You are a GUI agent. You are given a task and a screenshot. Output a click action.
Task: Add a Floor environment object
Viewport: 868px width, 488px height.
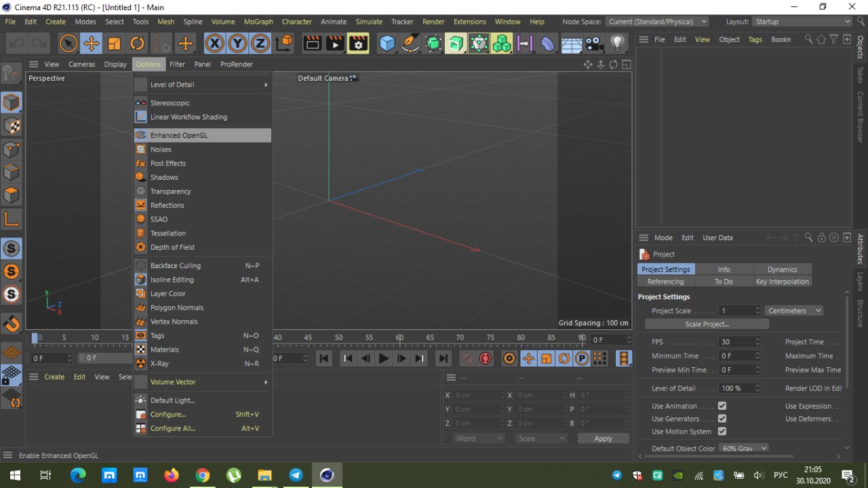click(571, 44)
